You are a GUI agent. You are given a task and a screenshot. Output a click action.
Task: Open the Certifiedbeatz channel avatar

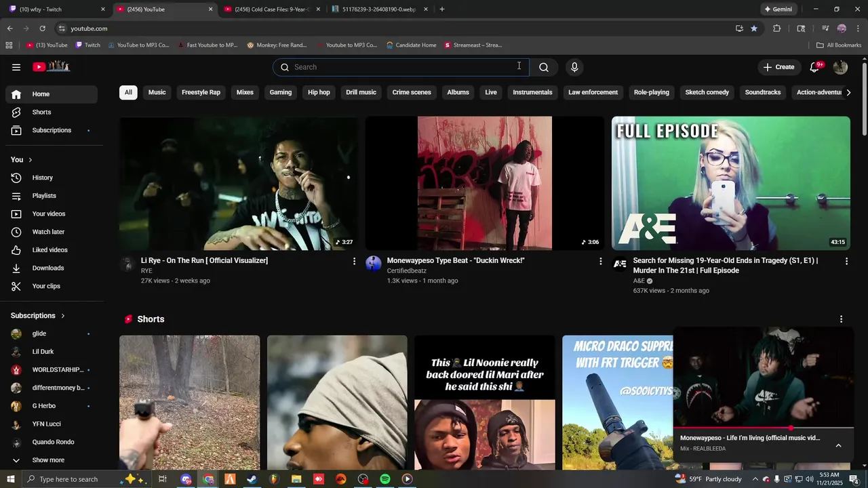374,264
